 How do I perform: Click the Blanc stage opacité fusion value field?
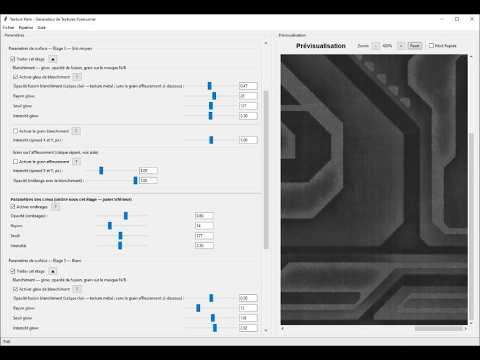pyautogui.click(x=248, y=298)
